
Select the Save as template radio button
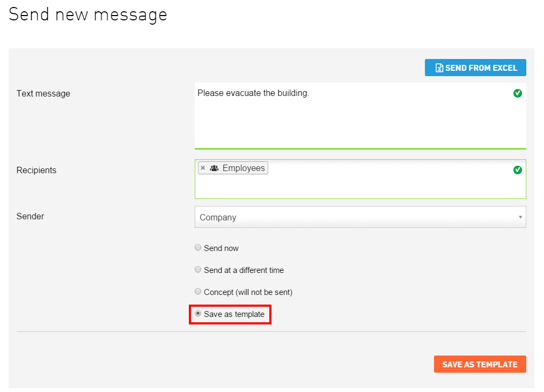coord(198,313)
